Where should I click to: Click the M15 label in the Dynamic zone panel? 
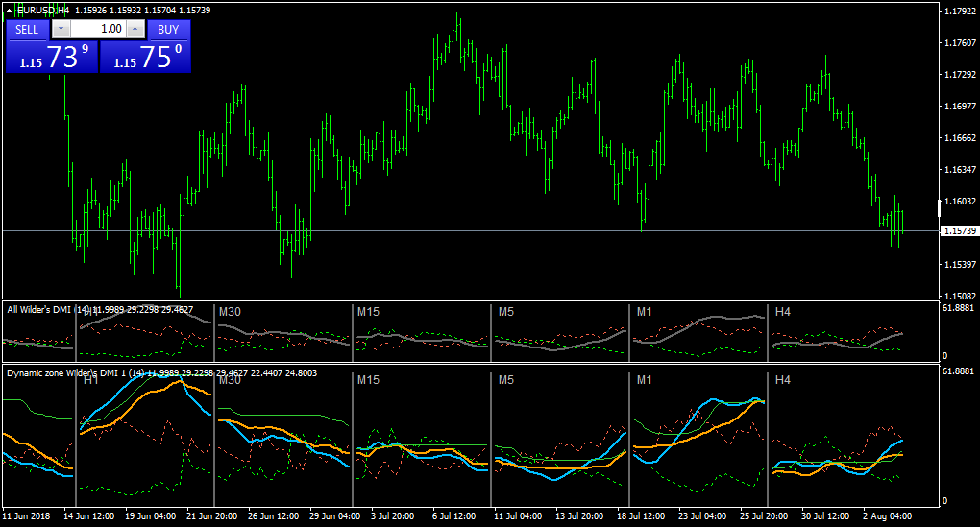368,380
